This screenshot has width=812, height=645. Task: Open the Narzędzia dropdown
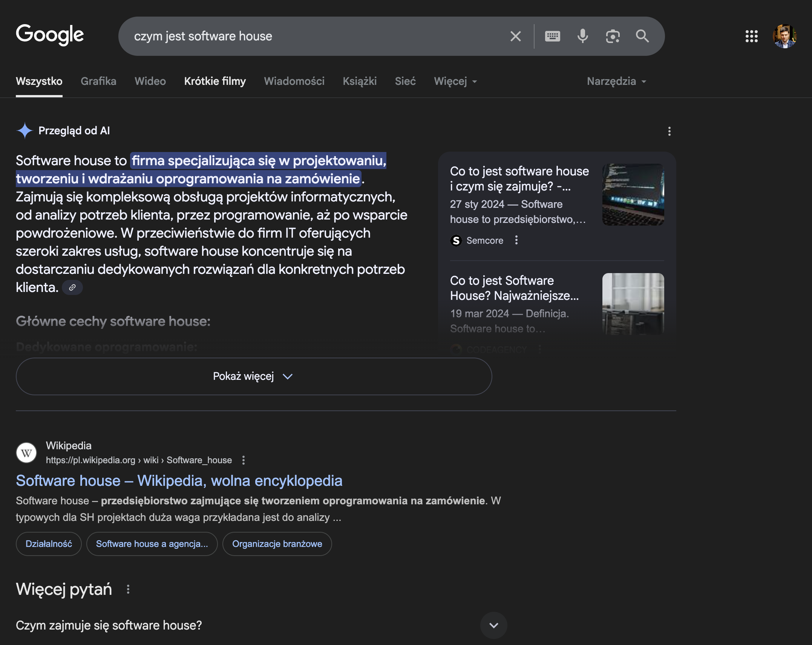[x=617, y=81]
